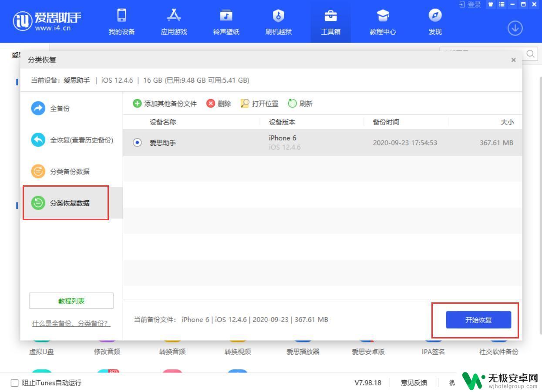Click the 删除 toolbar button
This screenshot has height=392, width=542.
tap(219, 104)
